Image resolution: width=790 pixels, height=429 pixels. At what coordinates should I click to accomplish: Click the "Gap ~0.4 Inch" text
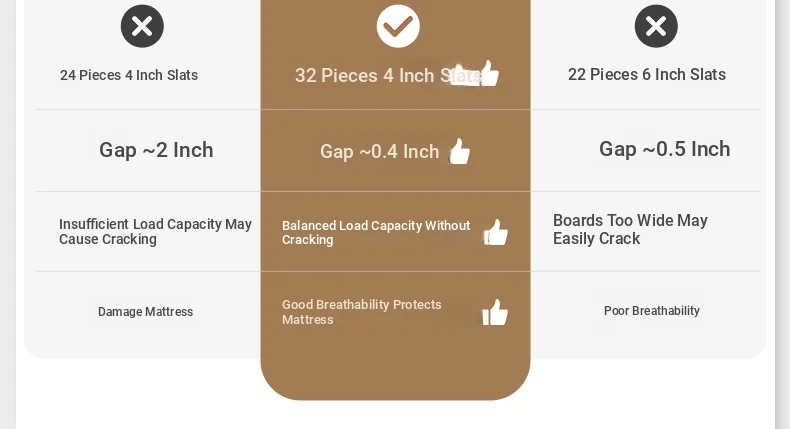(x=380, y=152)
